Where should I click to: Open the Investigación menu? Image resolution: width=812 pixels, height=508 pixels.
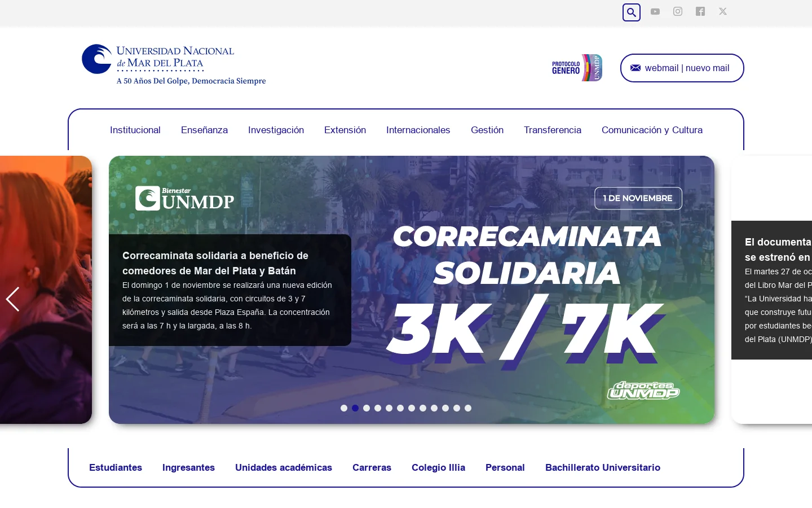tap(276, 130)
